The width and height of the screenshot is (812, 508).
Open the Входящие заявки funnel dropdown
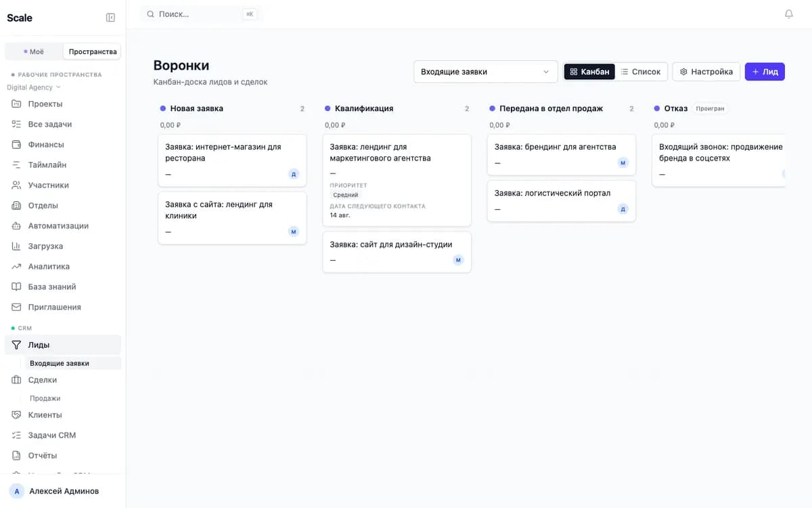pos(485,72)
